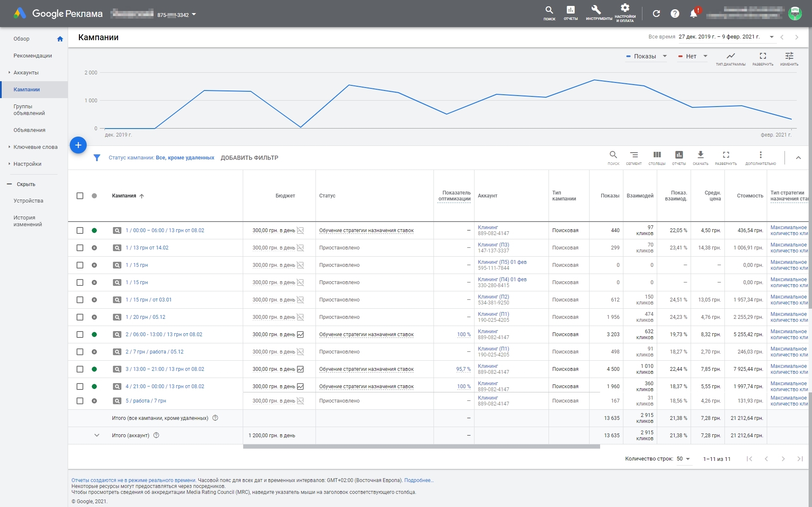812x507 pixels.
Task: Collapse the table toolbar with up chevron
Action: pos(798,158)
